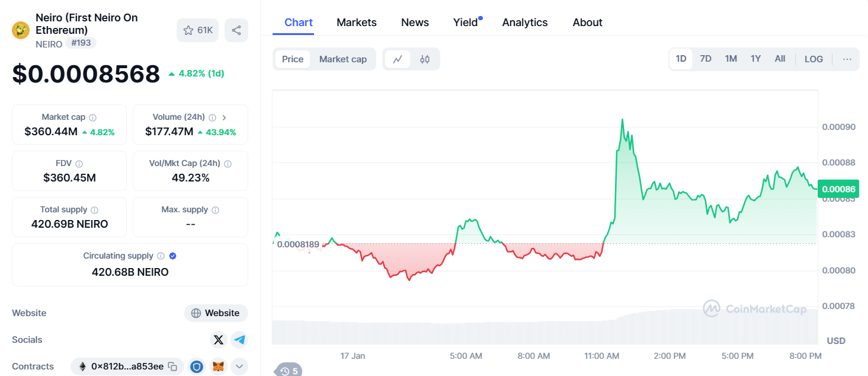Select the 1D time range
Screen dimensions: 868x376
681,59
